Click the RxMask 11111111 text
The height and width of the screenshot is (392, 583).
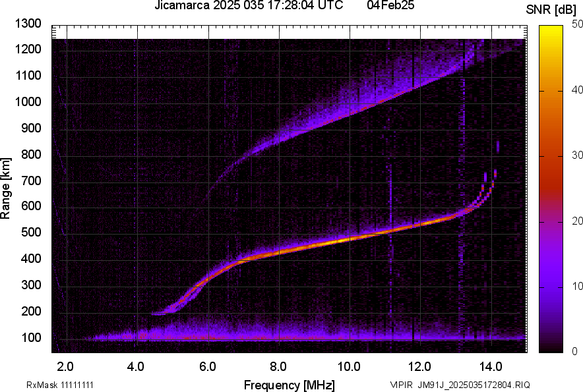click(60, 385)
